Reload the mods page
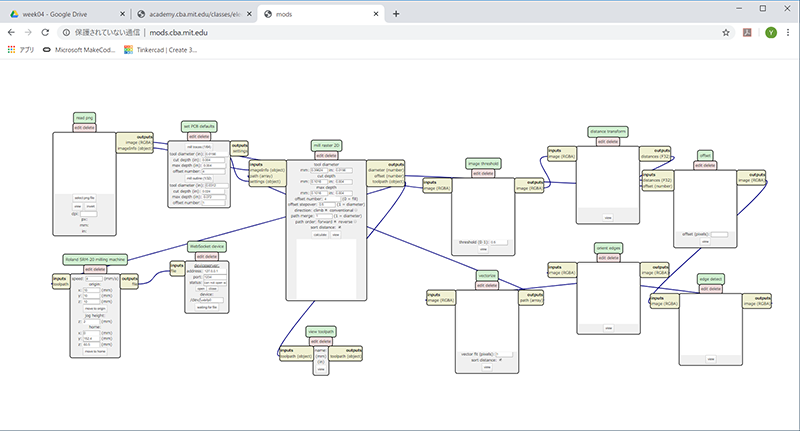The height and width of the screenshot is (431, 800). click(45, 33)
